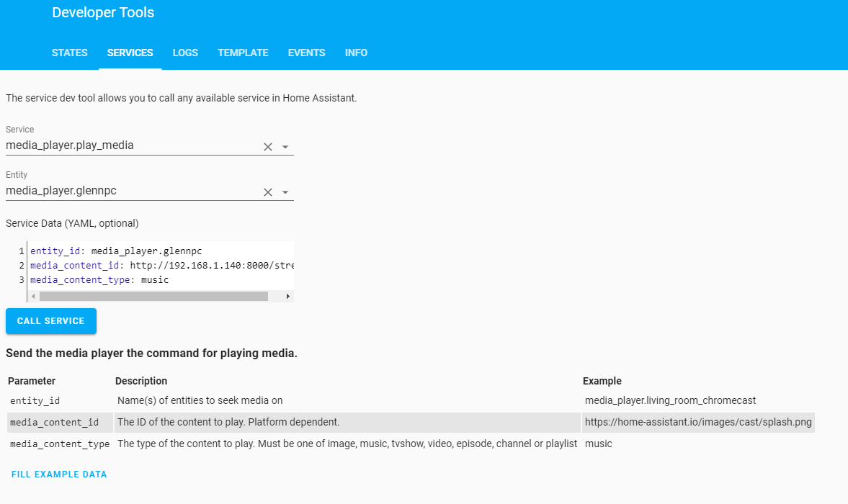Click the media_player.play_media service input
The height and width of the screenshot is (504, 848).
(130, 145)
